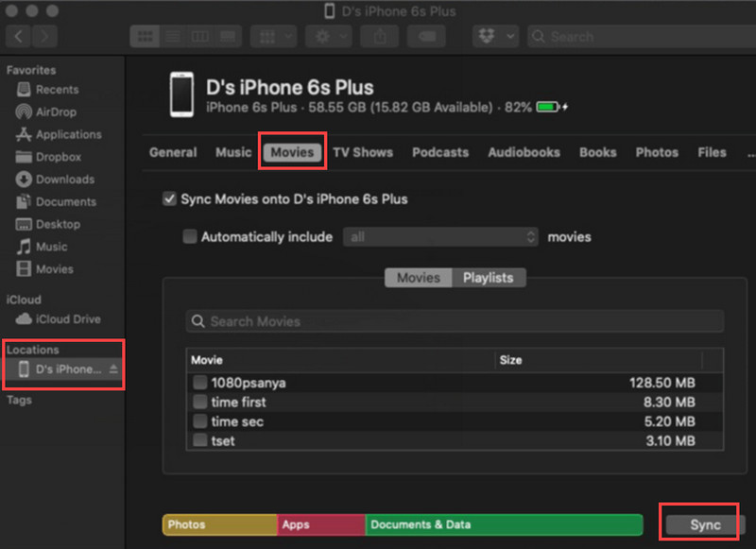Check the 1080psanya movie checkbox

(x=200, y=383)
